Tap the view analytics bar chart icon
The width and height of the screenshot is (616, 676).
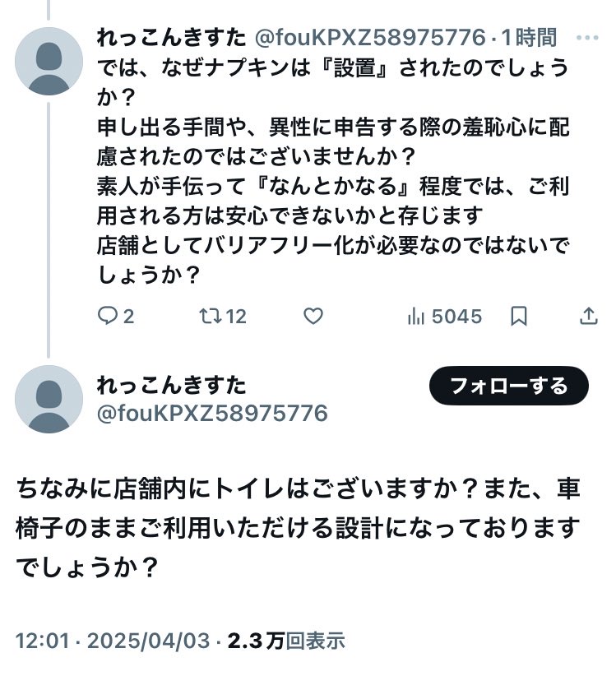416,316
